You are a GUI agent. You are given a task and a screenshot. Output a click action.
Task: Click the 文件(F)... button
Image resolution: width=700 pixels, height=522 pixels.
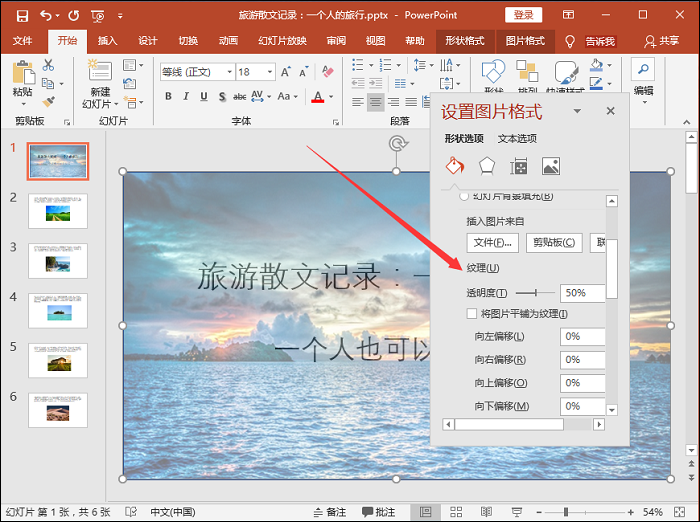point(492,242)
